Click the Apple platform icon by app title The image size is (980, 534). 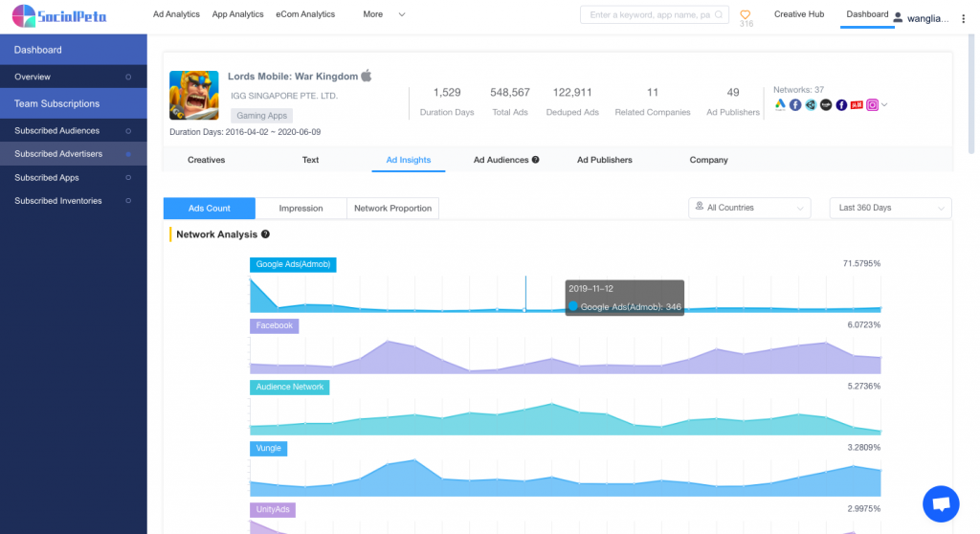coord(367,76)
